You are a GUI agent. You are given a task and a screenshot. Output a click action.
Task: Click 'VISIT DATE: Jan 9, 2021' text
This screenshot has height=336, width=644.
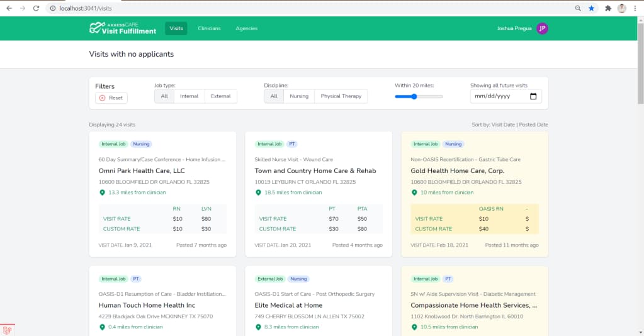tap(125, 245)
